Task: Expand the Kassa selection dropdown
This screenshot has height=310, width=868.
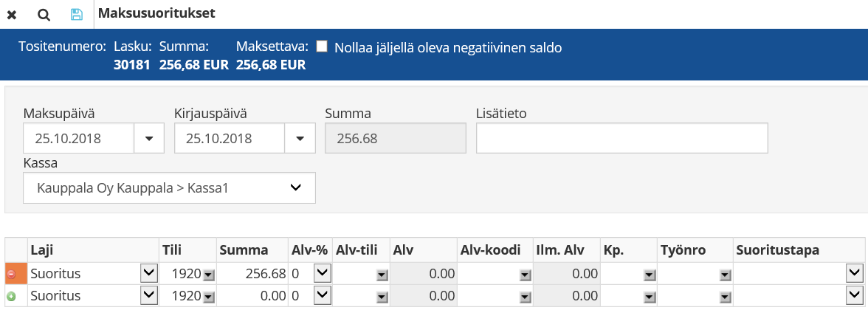Action: click(295, 187)
